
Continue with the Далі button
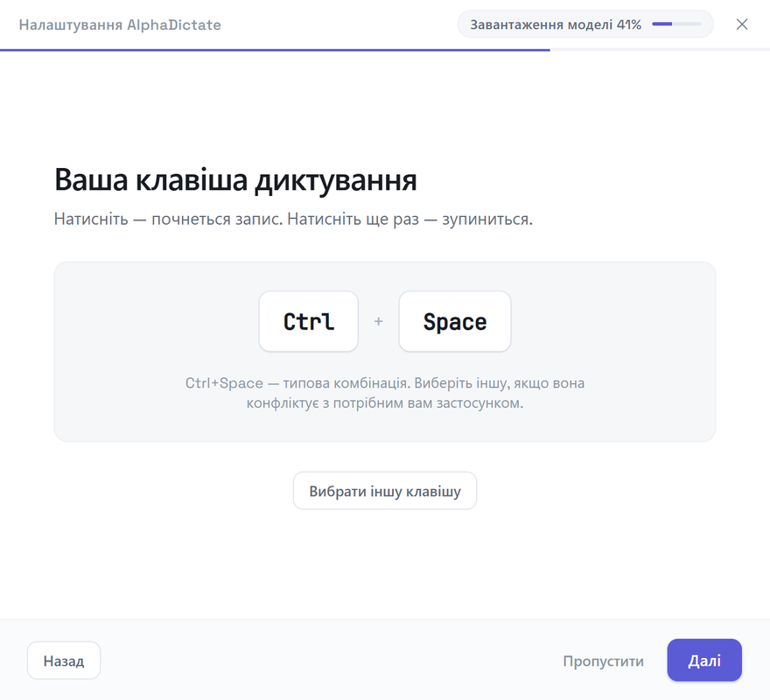pyautogui.click(x=704, y=661)
